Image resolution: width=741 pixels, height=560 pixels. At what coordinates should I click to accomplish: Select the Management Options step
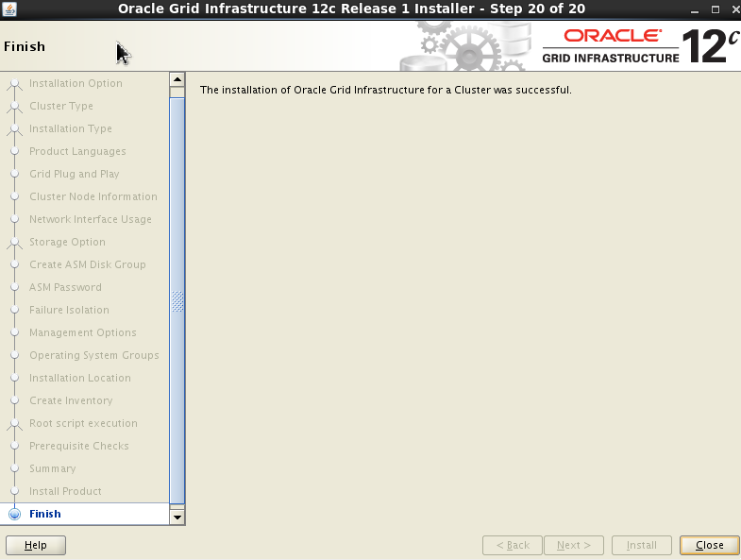[x=83, y=333]
